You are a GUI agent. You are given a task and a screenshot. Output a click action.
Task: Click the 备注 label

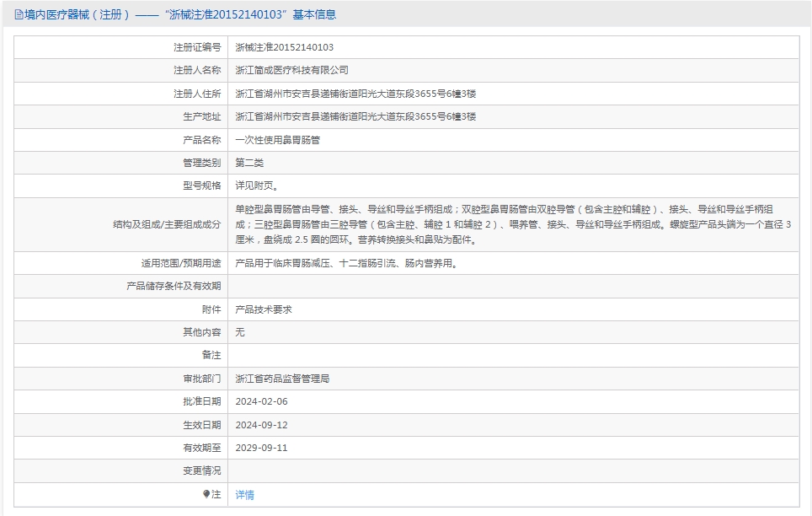coord(211,355)
